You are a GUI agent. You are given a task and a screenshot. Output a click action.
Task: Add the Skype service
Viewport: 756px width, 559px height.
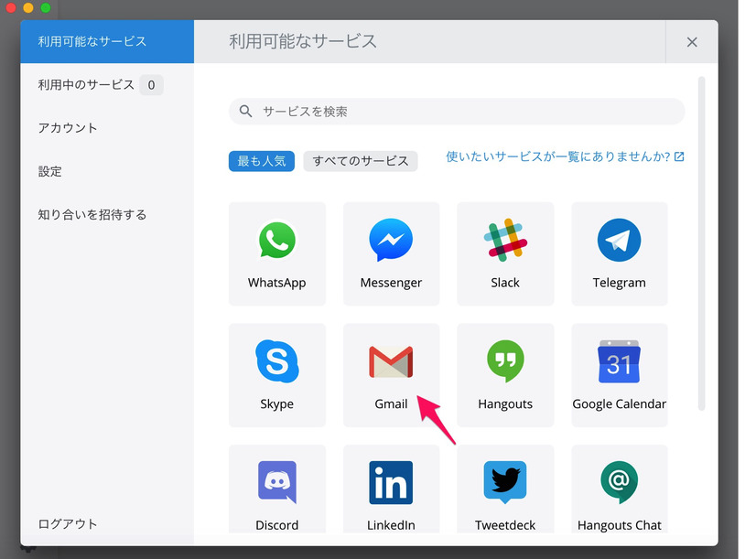[276, 375]
